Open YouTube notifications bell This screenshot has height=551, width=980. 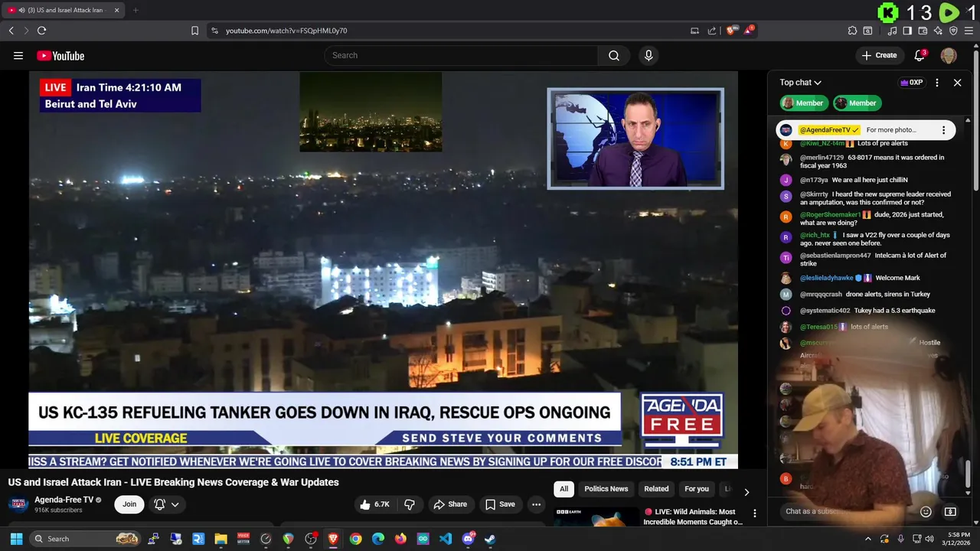click(920, 55)
